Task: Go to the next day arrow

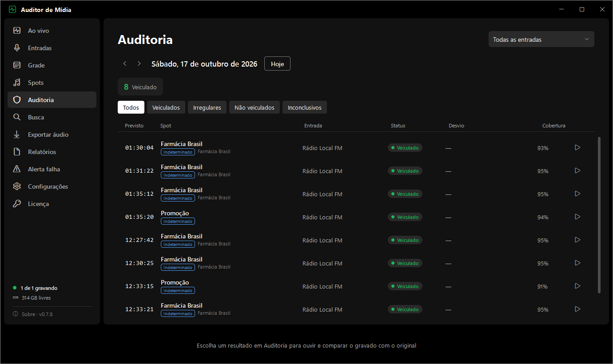Action: coord(139,63)
